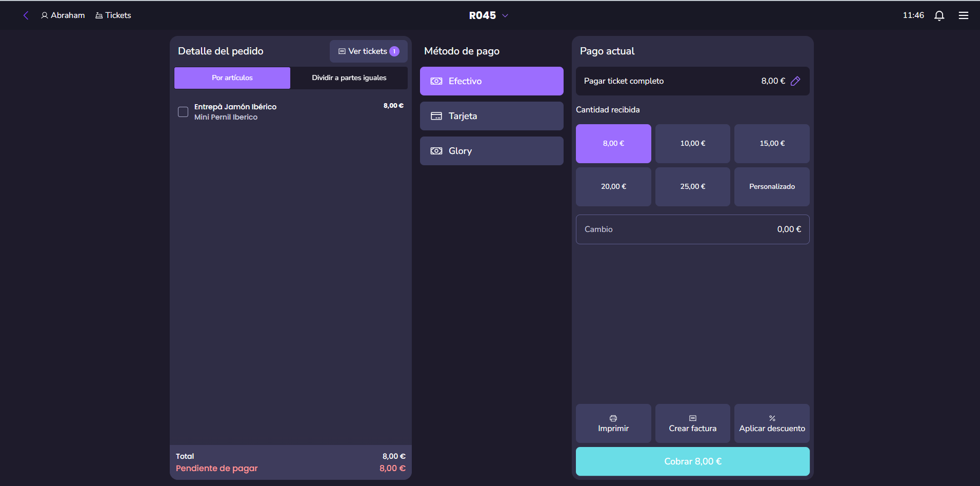Image resolution: width=980 pixels, height=486 pixels.
Task: Choose Glory payment method
Action: 491,151
